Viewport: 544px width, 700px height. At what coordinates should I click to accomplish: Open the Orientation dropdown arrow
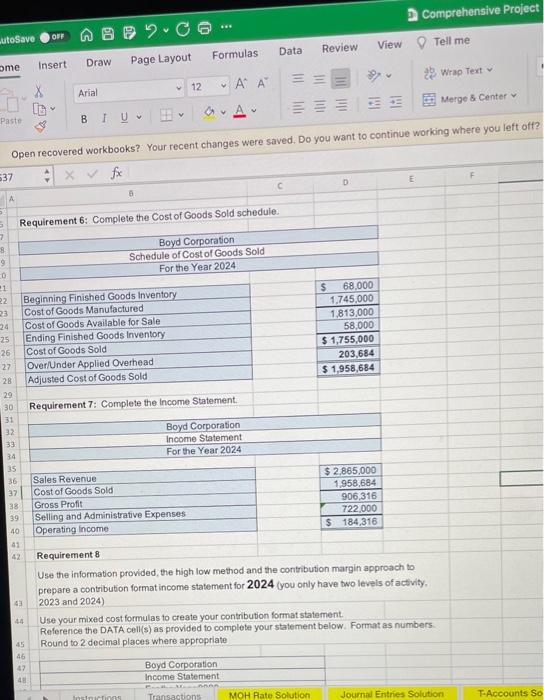pos(388,75)
